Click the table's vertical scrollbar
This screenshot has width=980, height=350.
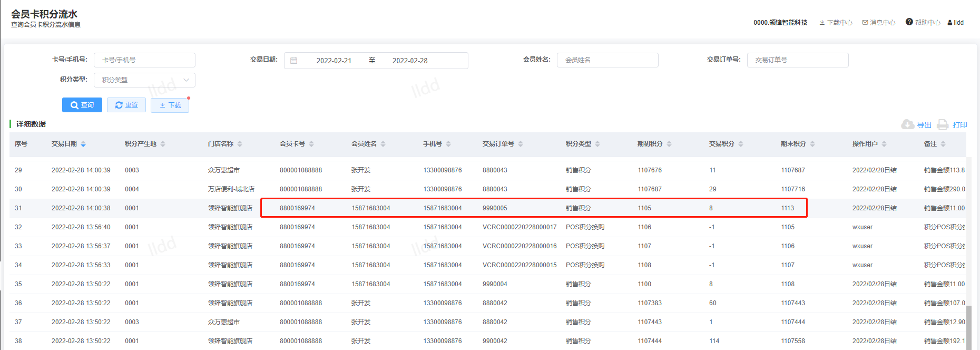[968, 327]
